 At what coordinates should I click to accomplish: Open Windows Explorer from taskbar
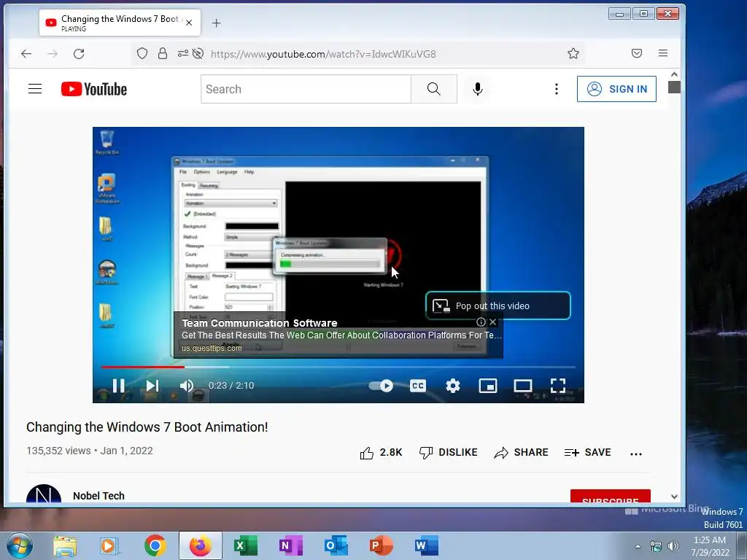65,545
